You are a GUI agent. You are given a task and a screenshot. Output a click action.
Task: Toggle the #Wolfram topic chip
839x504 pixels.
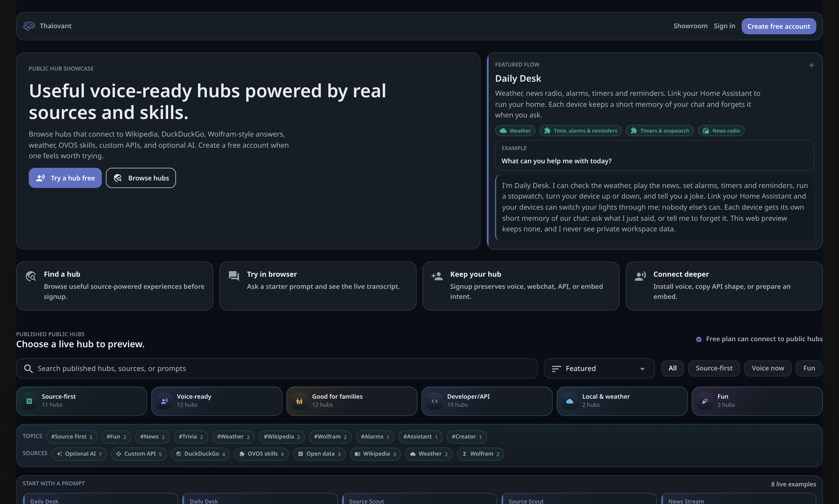pos(330,437)
